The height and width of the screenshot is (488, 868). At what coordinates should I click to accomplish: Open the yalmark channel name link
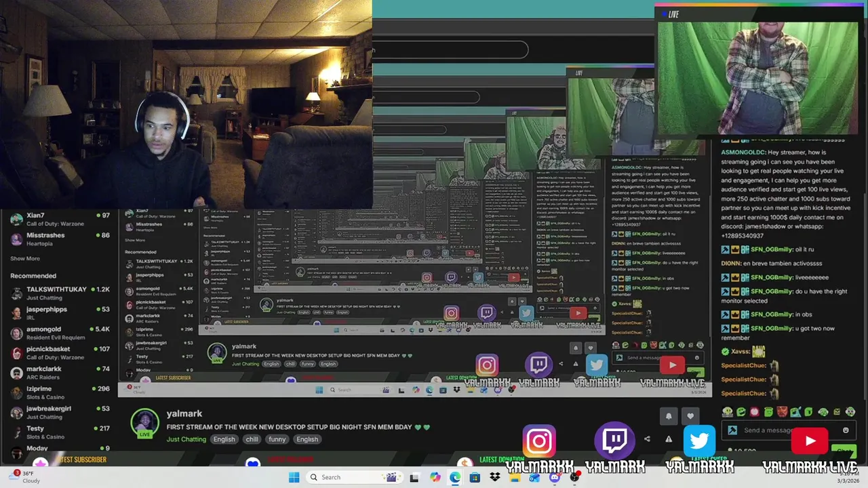coord(184,413)
